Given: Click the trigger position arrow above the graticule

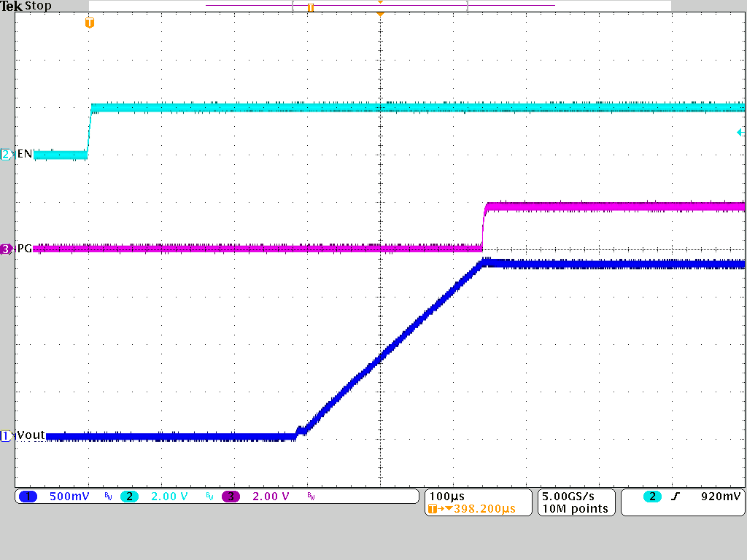Looking at the screenshot, I should (x=380, y=13).
